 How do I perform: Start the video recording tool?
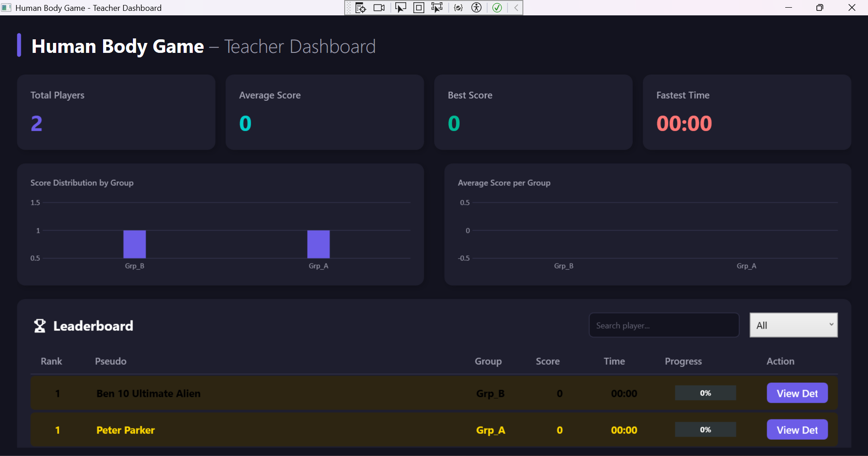379,8
